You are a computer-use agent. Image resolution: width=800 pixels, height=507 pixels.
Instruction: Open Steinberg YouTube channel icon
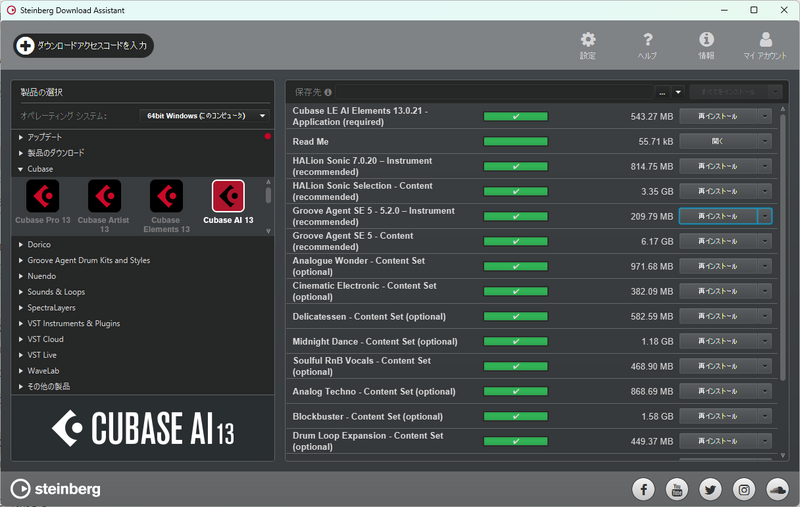677,490
